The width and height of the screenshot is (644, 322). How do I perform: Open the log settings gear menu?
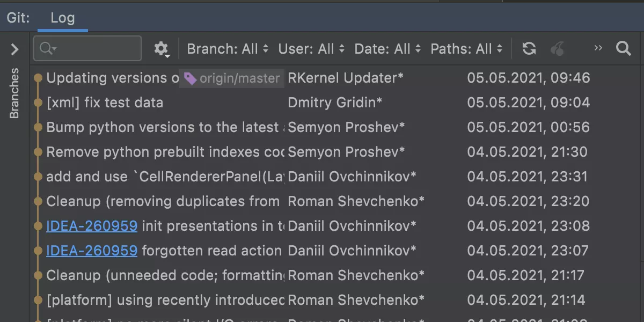[x=161, y=49]
